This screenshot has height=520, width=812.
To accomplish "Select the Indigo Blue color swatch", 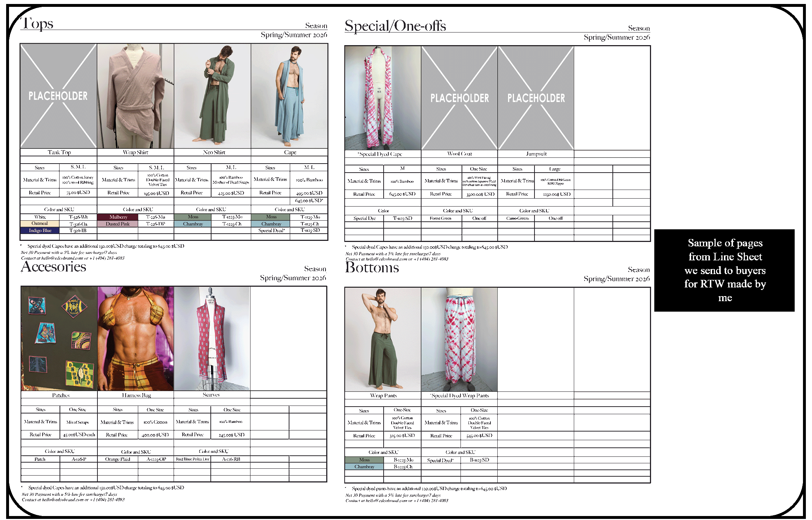I will (x=40, y=230).
